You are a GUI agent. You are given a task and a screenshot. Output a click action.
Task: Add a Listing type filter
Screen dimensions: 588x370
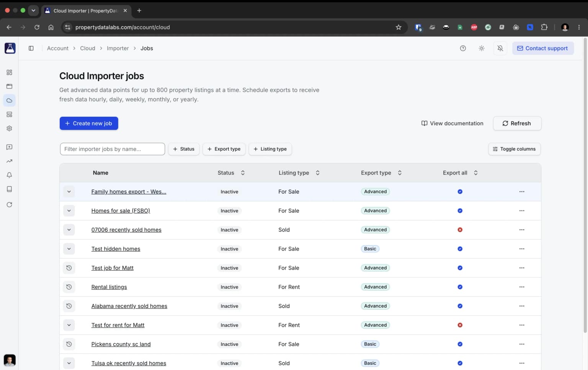tap(270, 149)
